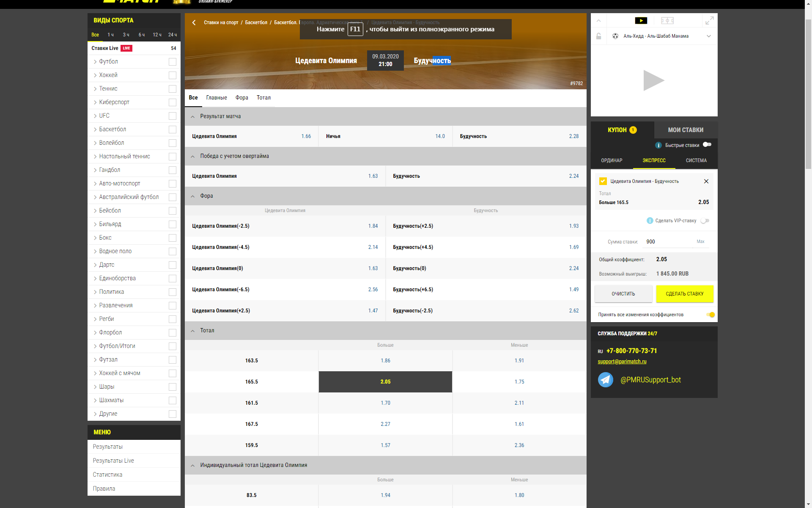Viewport: 812px width, 508px height.
Task: Click the Баскетбол breadcrumb link
Action: click(256, 22)
